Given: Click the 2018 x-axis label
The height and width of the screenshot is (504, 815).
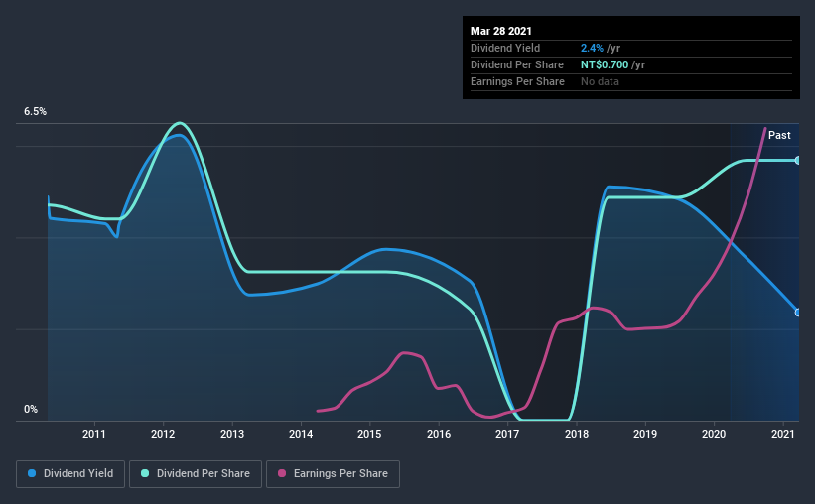Looking at the screenshot, I should click(577, 434).
